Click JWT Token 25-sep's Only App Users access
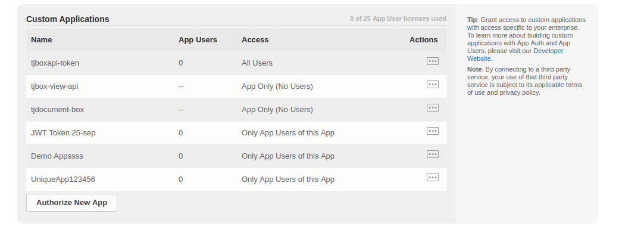The width and height of the screenshot is (644, 226). click(288, 133)
